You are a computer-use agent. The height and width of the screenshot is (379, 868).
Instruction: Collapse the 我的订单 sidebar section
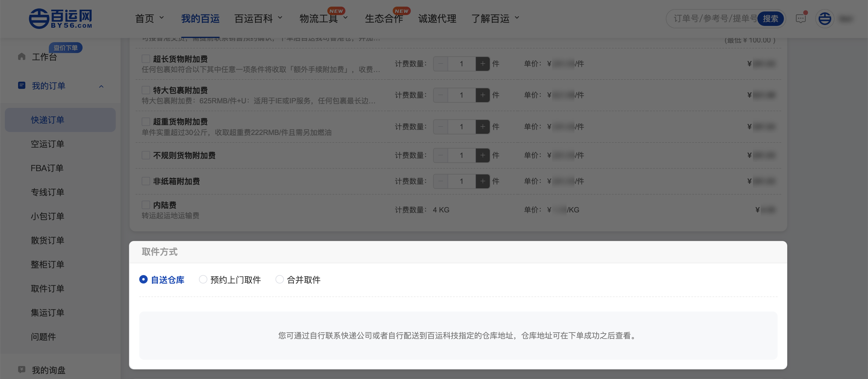(x=101, y=86)
